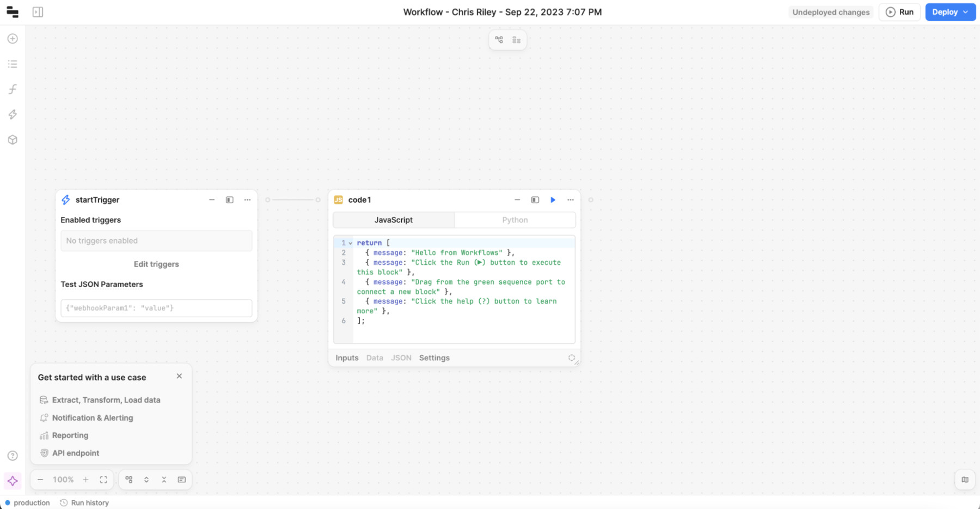Run the code1 block with play icon

pyautogui.click(x=553, y=200)
